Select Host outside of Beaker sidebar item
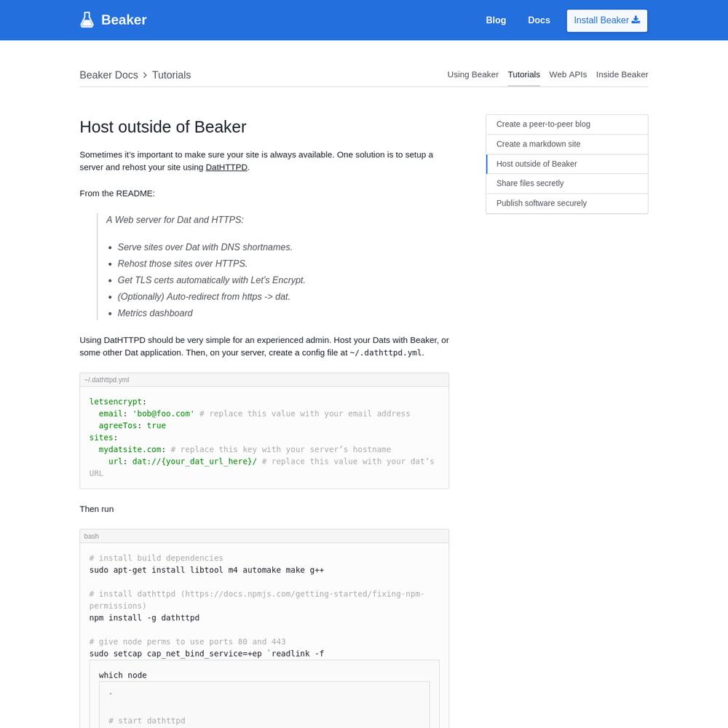728x728 pixels. point(567,164)
